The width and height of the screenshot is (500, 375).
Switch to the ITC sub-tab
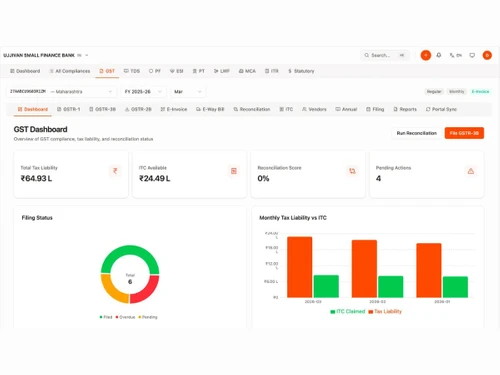click(286, 109)
